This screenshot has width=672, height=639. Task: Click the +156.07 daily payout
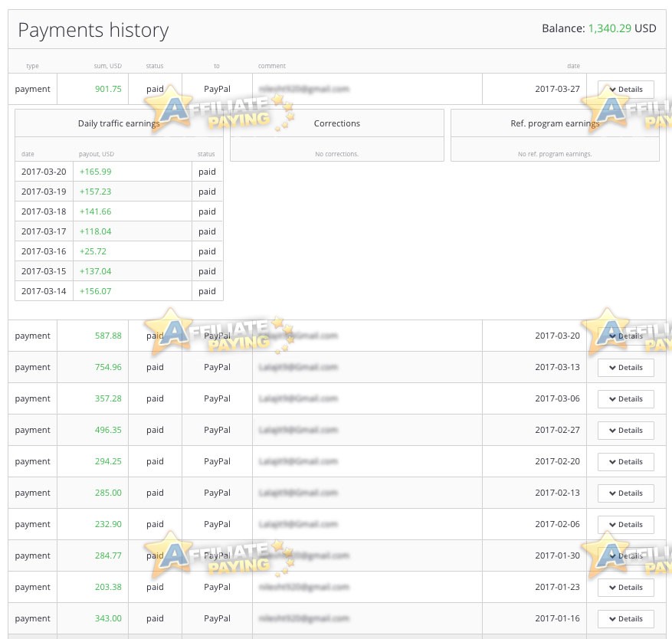pyautogui.click(x=95, y=291)
